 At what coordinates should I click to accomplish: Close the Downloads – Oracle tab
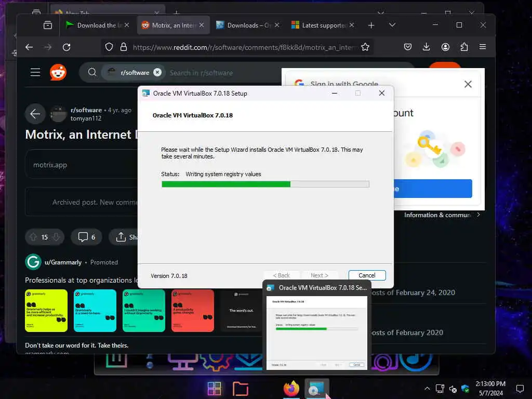[277, 25]
